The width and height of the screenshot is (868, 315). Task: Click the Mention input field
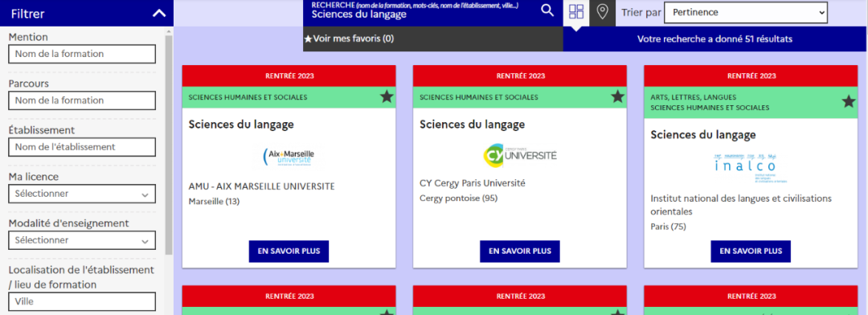[x=82, y=55]
